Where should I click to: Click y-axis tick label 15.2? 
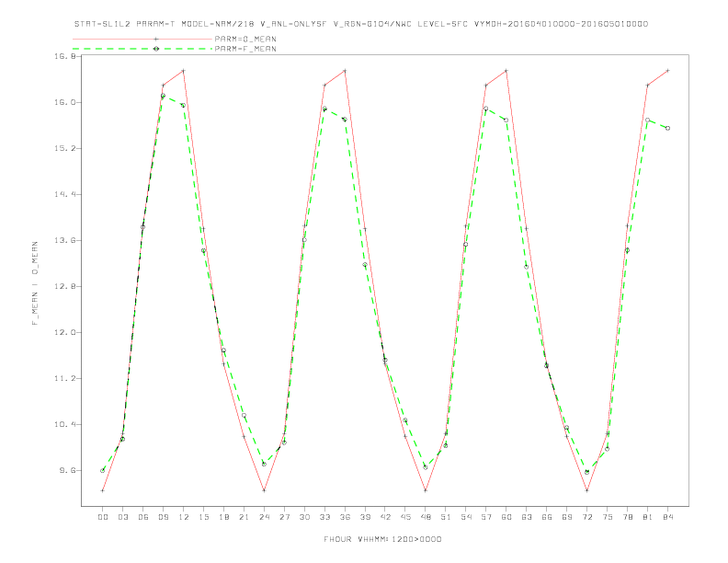65,148
